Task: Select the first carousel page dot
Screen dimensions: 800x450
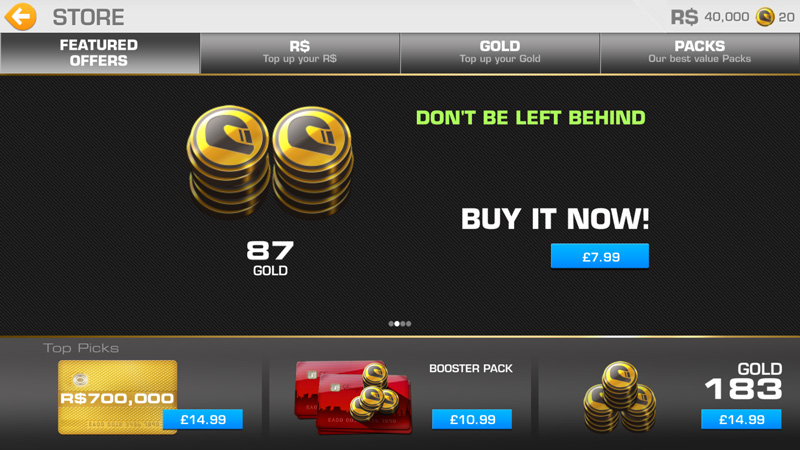Action: [391, 323]
